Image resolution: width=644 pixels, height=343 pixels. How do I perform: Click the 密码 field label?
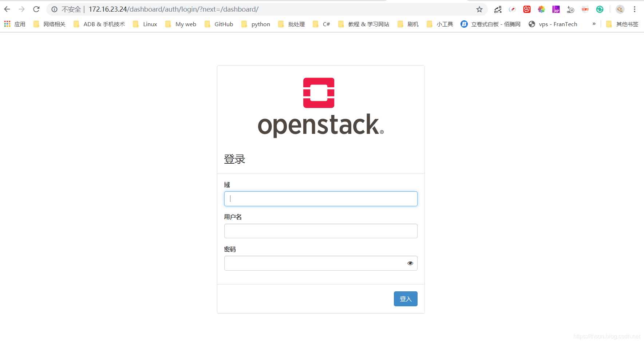point(230,249)
